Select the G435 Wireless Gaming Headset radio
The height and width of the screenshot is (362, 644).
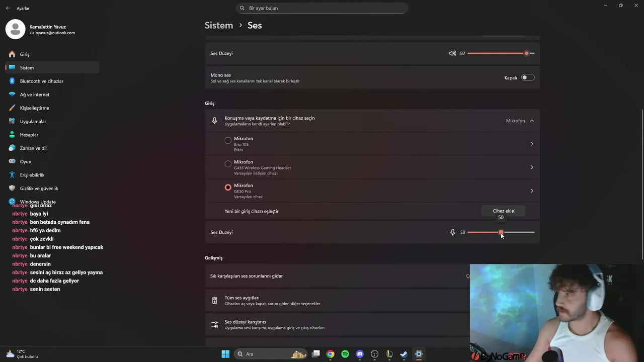click(228, 164)
